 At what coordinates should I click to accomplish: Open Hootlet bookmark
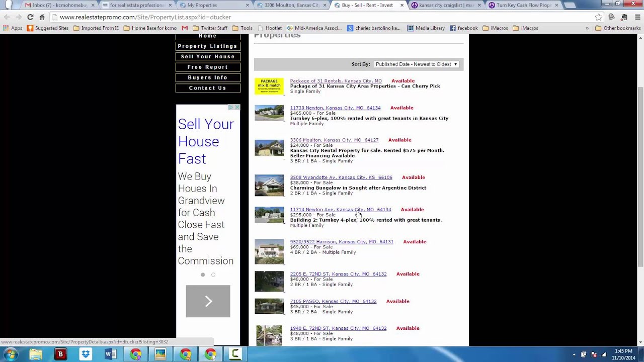(x=270, y=28)
